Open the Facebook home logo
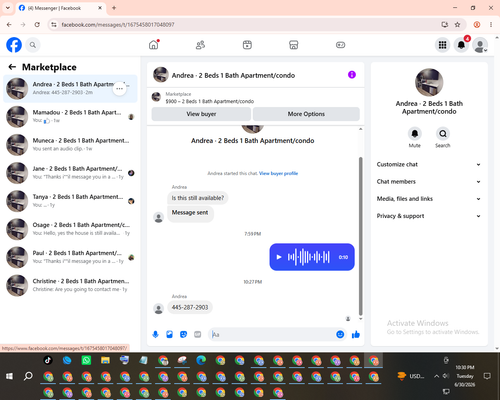The height and width of the screenshot is (400, 500). click(x=14, y=45)
